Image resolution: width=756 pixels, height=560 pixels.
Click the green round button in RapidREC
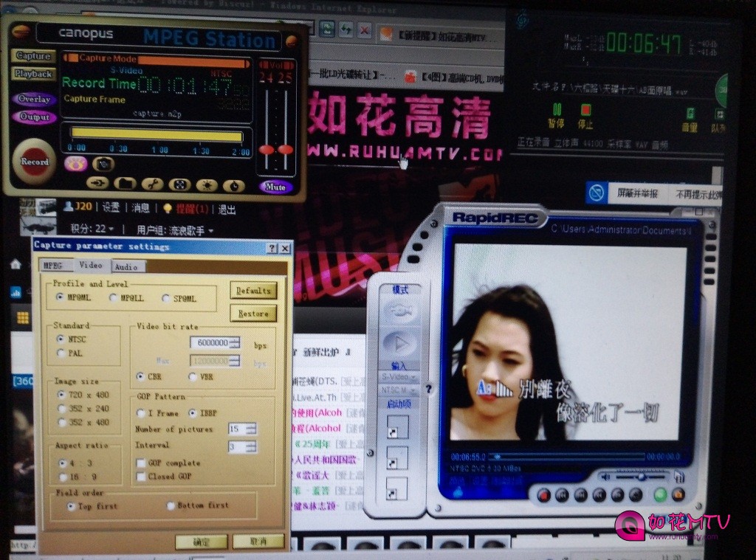pyautogui.click(x=660, y=494)
